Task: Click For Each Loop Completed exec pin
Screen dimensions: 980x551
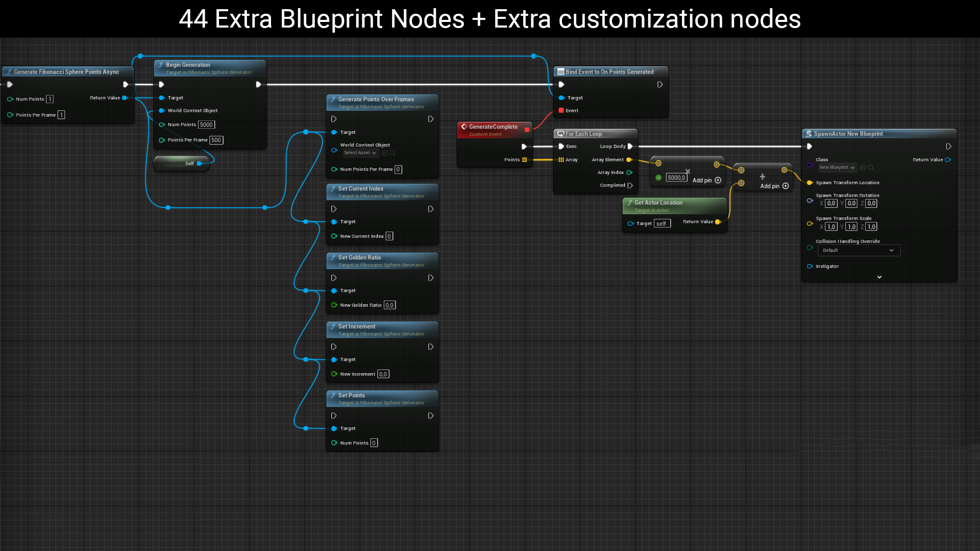Action: click(630, 186)
